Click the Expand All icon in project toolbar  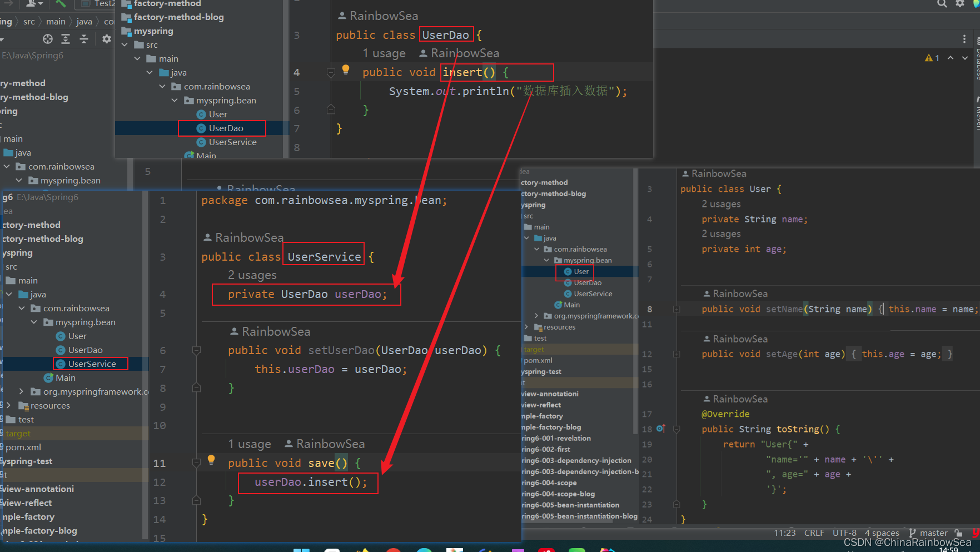click(x=66, y=39)
